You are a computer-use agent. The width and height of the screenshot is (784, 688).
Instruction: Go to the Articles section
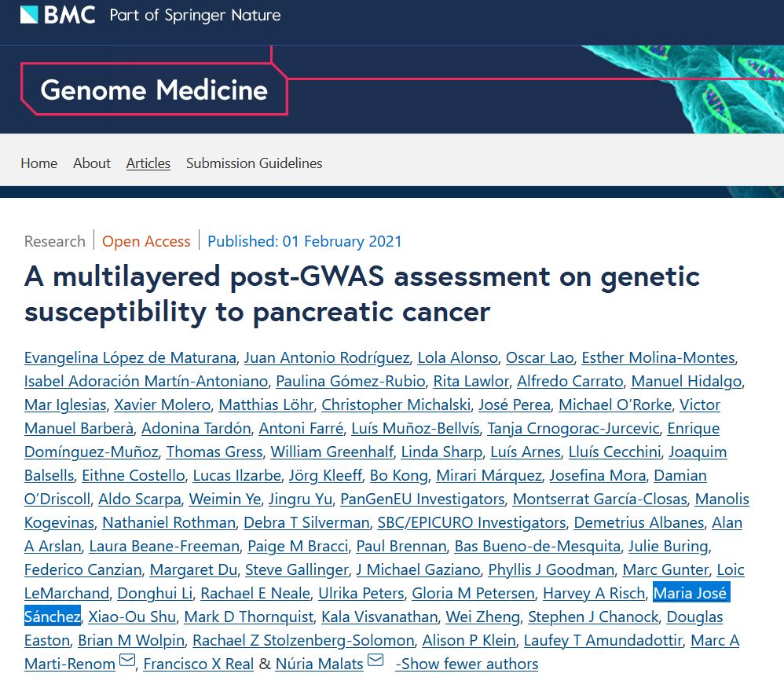[148, 163]
